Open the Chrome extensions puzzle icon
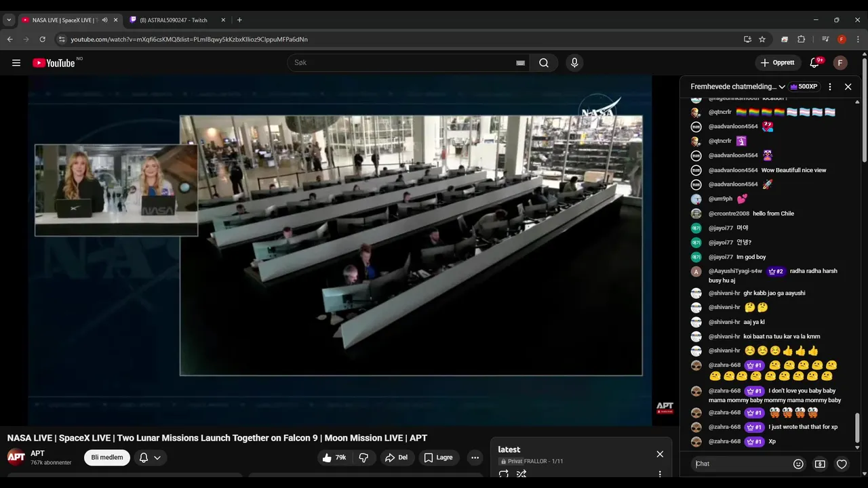This screenshot has height=488, width=868. pyautogui.click(x=801, y=39)
